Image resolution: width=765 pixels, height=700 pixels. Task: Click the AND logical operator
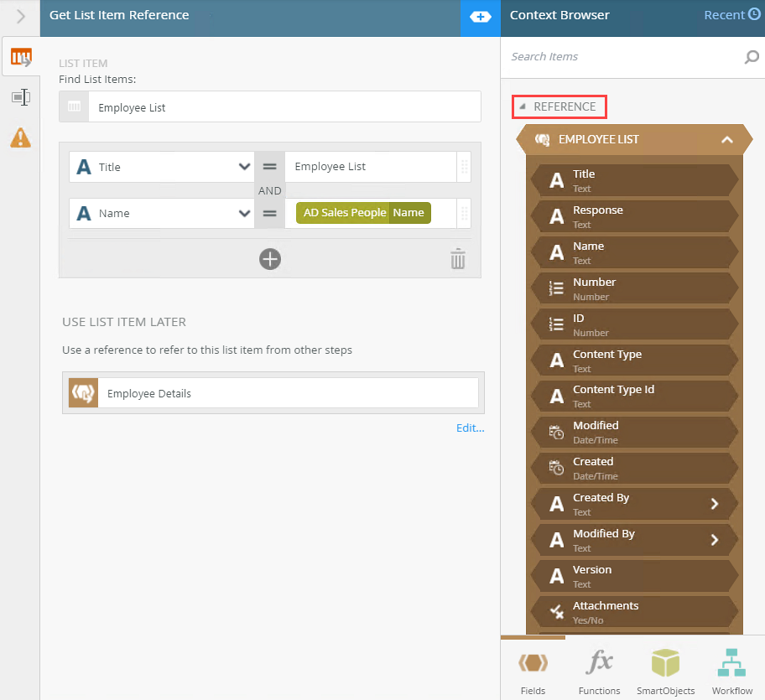click(270, 190)
